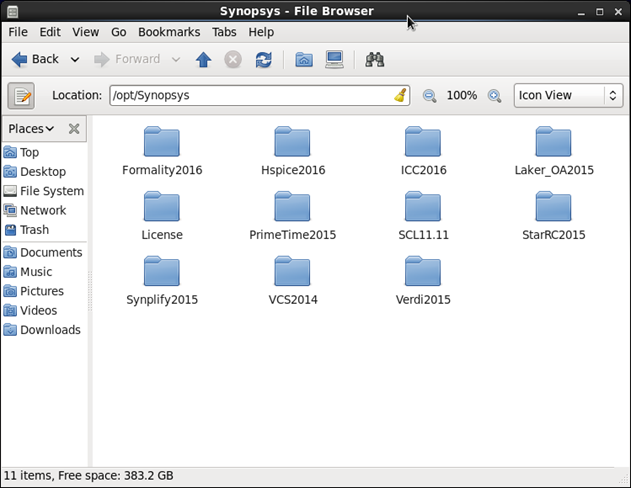The image size is (631, 488).
Task: Open the Bookmarks menu
Action: point(169,32)
